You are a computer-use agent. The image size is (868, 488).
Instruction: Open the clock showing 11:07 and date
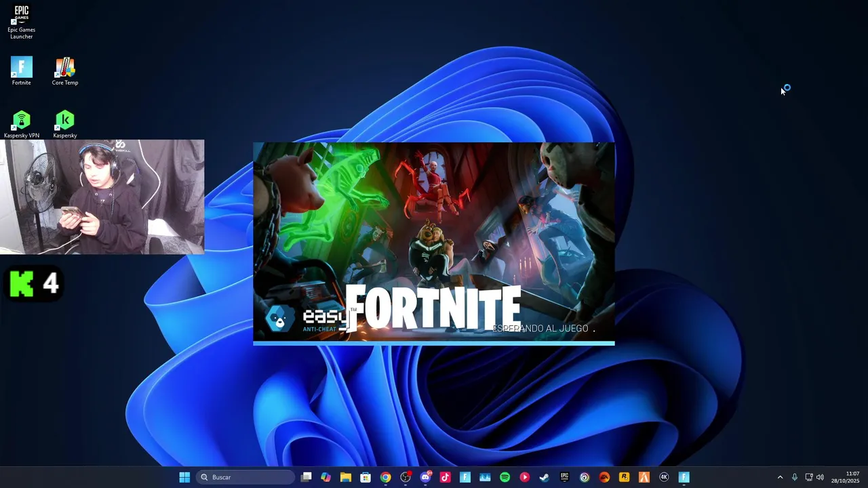point(846,477)
